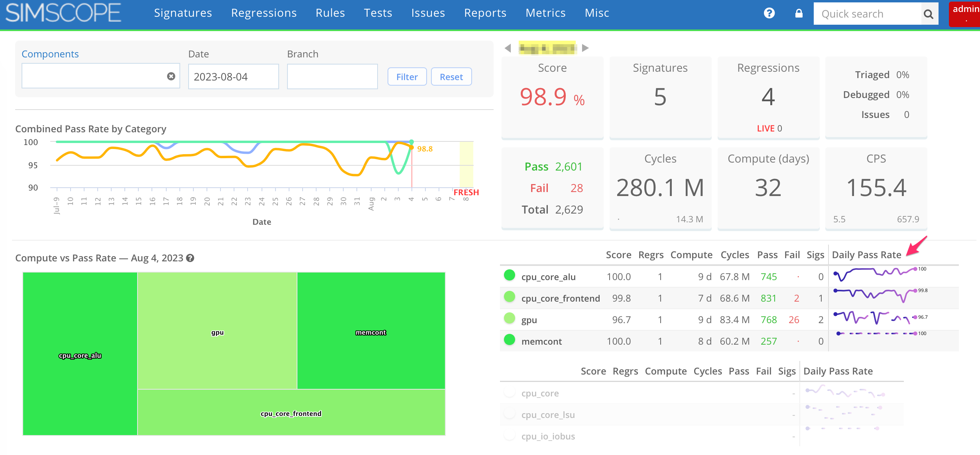
Task: Open the Regressions menu
Action: click(x=264, y=13)
